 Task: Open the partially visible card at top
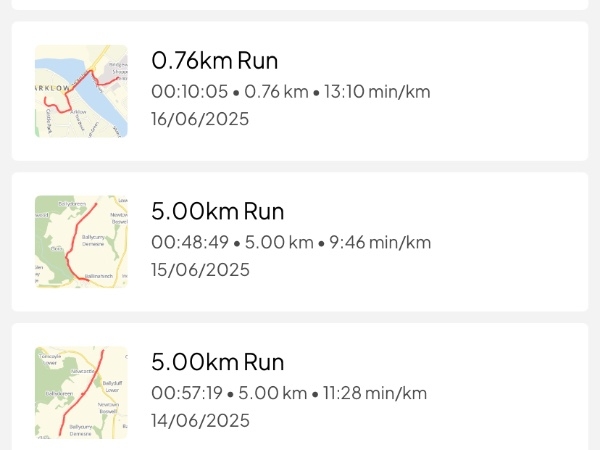coord(300,5)
